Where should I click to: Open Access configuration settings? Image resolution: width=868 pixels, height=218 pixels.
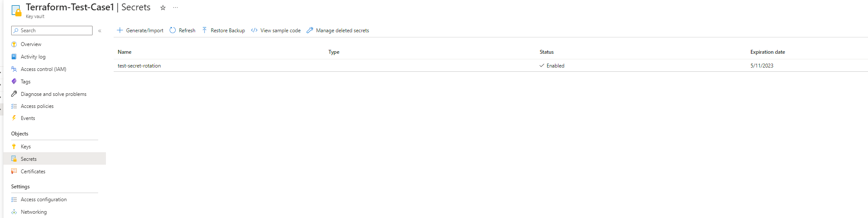pos(44,200)
